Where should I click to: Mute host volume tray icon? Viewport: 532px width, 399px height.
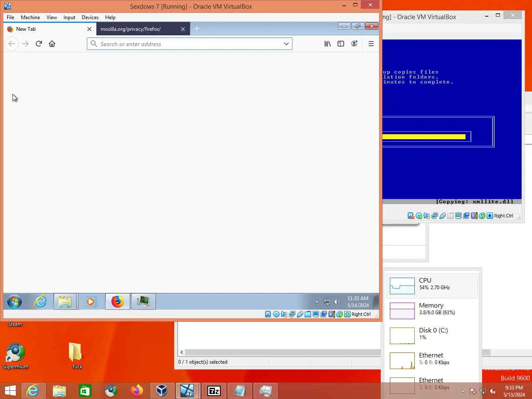pyautogui.click(x=493, y=391)
